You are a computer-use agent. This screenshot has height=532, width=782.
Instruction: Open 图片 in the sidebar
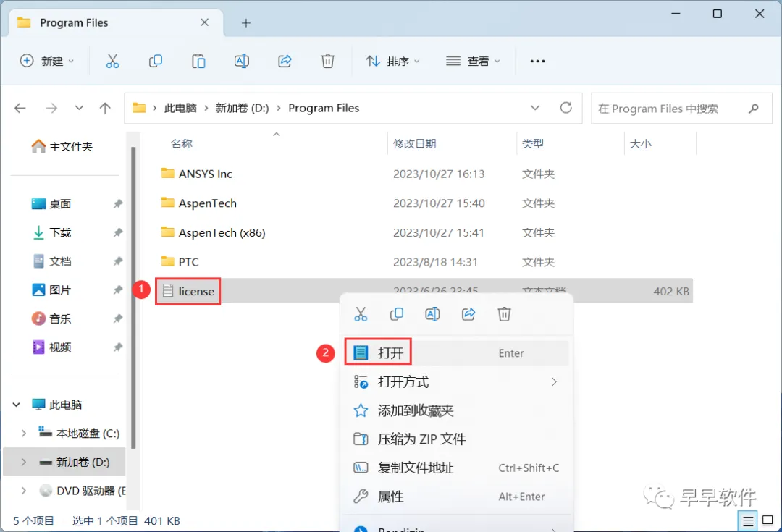[52, 290]
